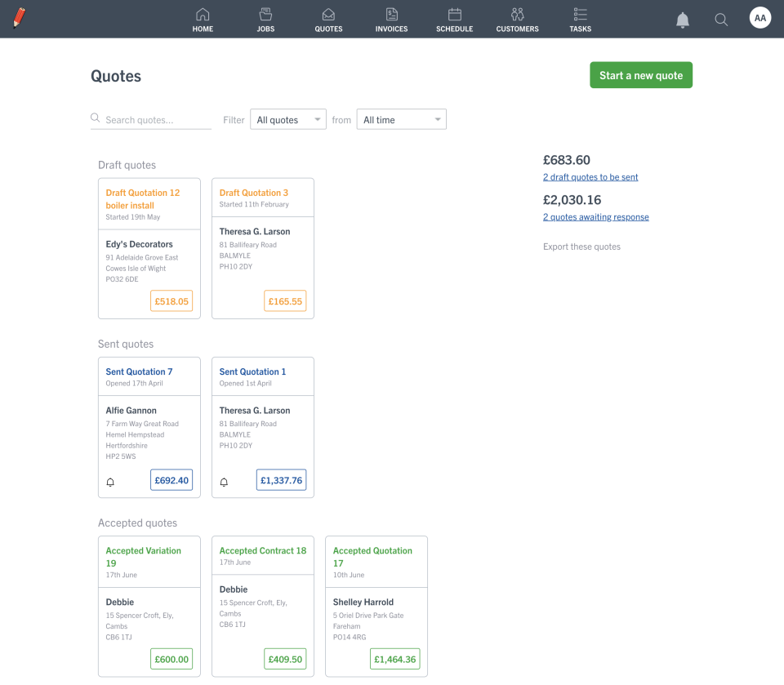Click 'Export these quotes'

581,247
